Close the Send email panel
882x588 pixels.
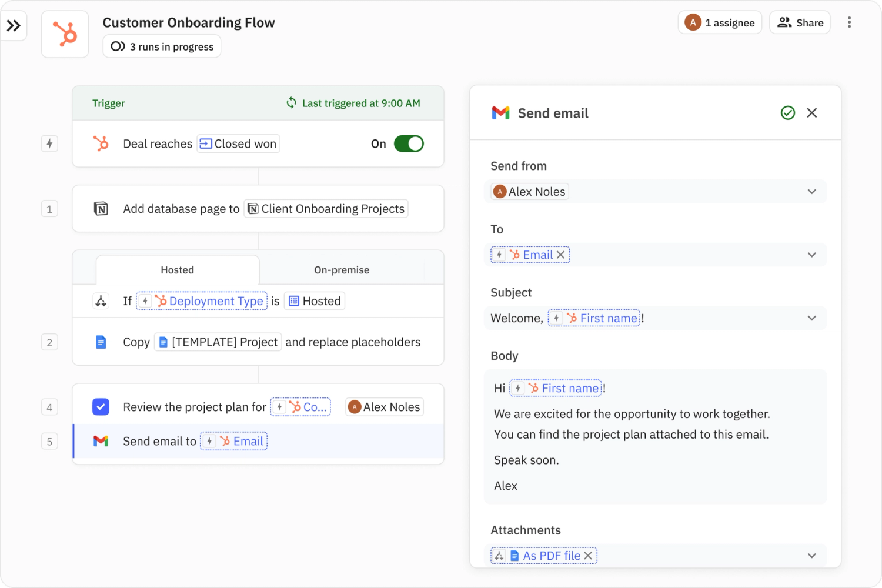coord(812,113)
